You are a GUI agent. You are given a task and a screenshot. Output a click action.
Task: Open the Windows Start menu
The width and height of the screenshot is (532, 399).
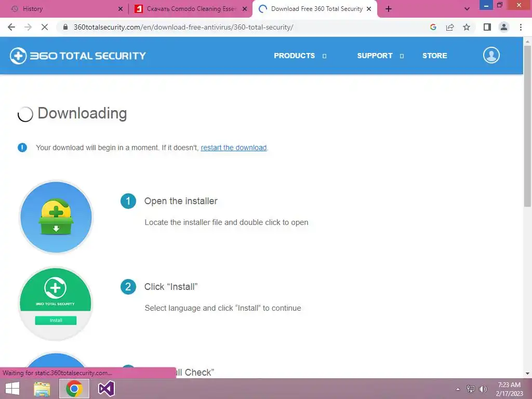tap(12, 389)
